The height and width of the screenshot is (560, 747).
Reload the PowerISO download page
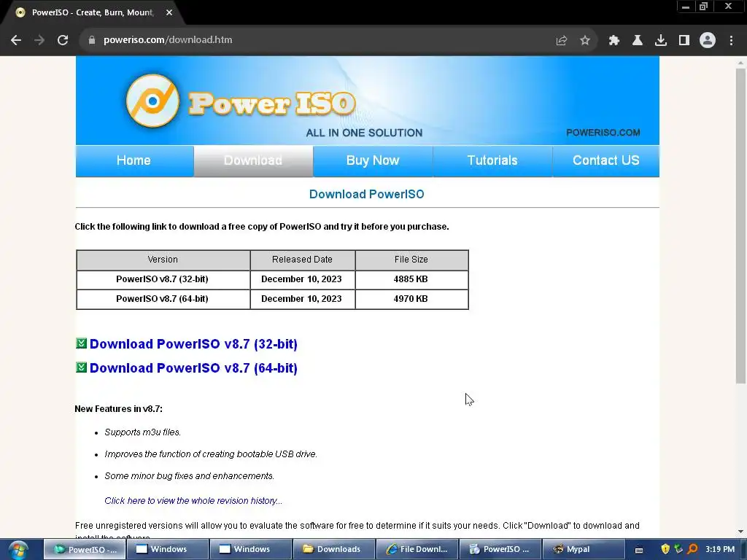[63, 40]
